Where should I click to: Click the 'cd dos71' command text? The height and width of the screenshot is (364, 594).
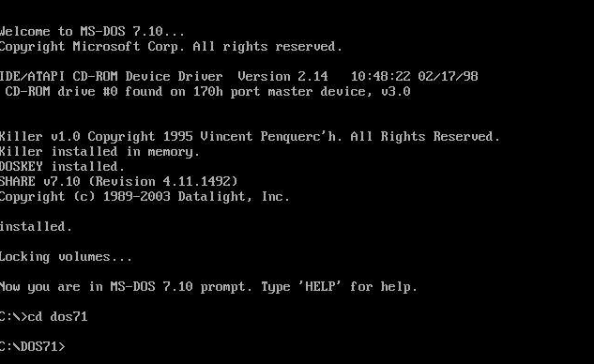(x=57, y=317)
